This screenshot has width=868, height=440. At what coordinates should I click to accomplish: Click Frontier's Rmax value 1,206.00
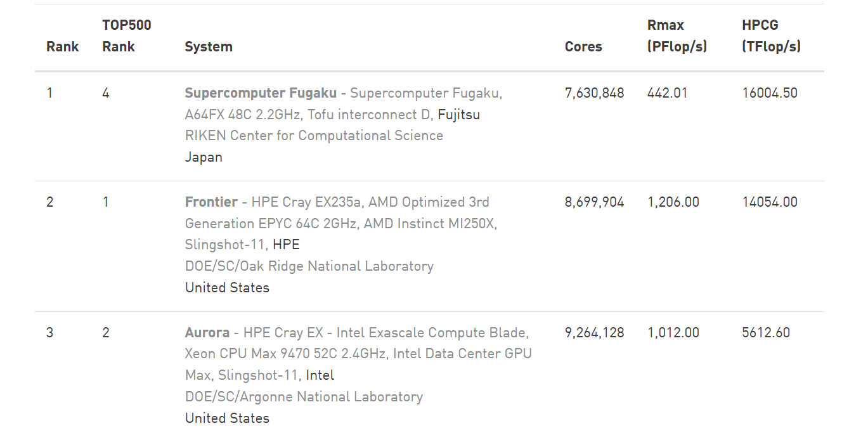tap(673, 202)
